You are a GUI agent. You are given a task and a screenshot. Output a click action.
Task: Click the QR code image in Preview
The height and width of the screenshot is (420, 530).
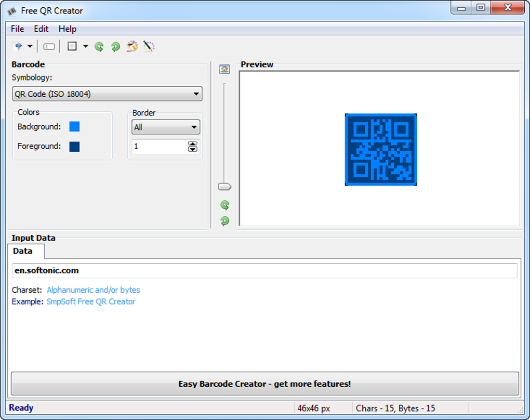(381, 150)
